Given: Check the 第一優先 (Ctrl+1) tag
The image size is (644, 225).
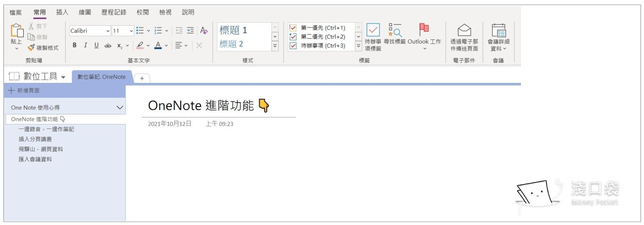Looking at the screenshot, I should (293, 28).
